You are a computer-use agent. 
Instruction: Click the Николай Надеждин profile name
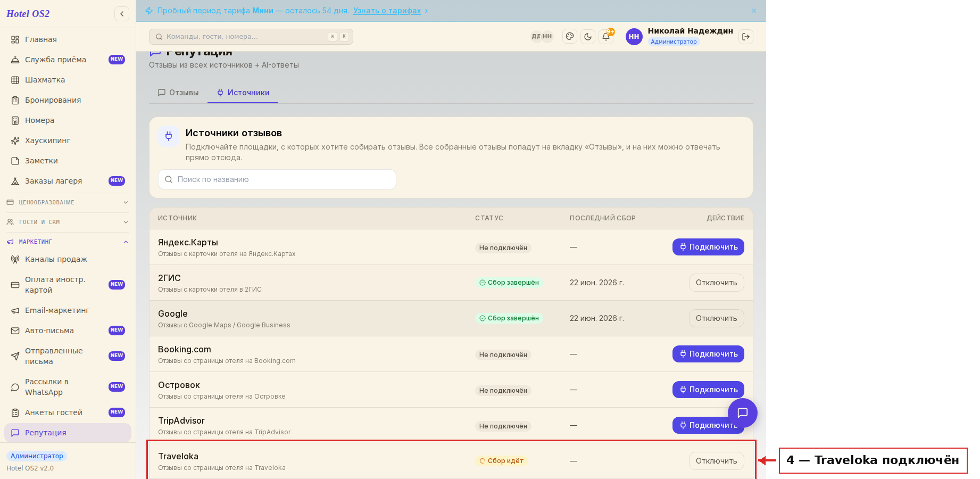(x=690, y=31)
